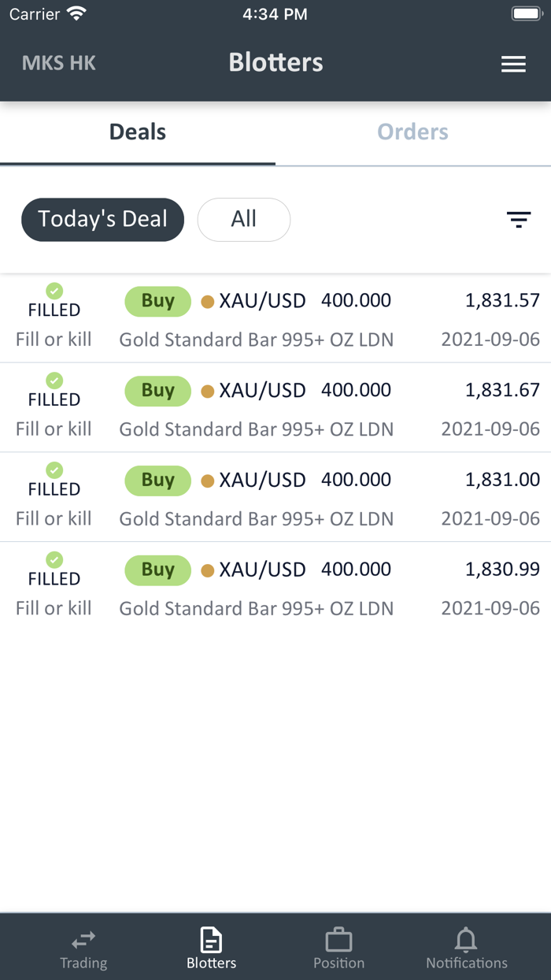Tap the Wi-Fi status bar icon

76,14
